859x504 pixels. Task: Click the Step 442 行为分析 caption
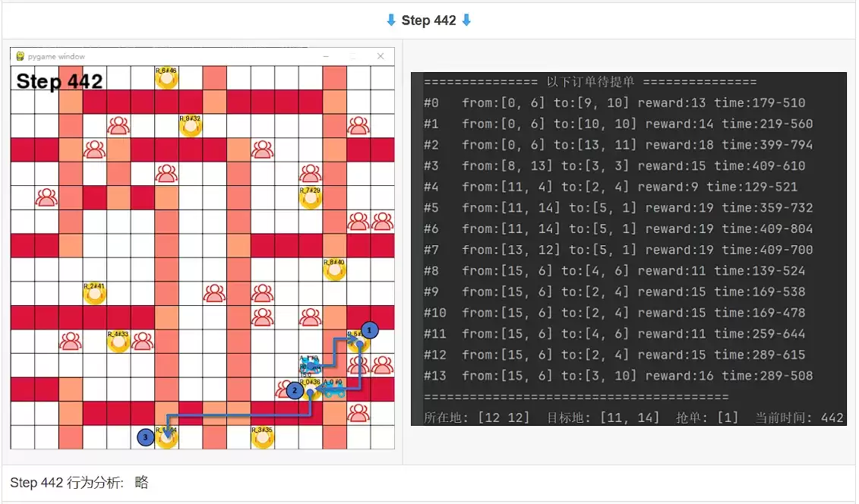(80, 483)
